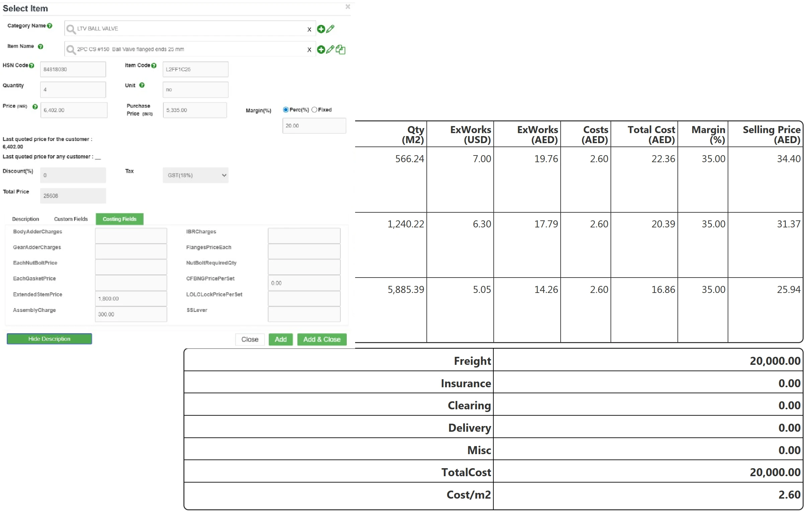Click the Add button
The width and height of the screenshot is (812, 519).
coord(280,339)
